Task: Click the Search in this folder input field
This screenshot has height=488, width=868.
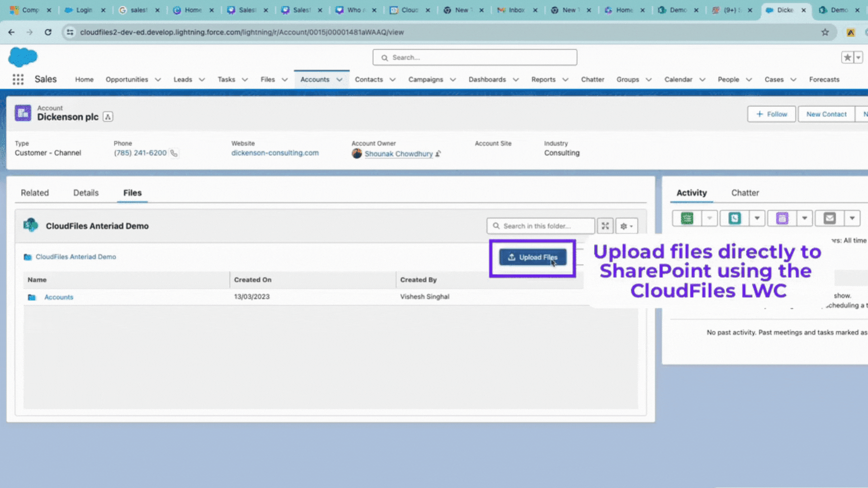Action: pos(539,225)
